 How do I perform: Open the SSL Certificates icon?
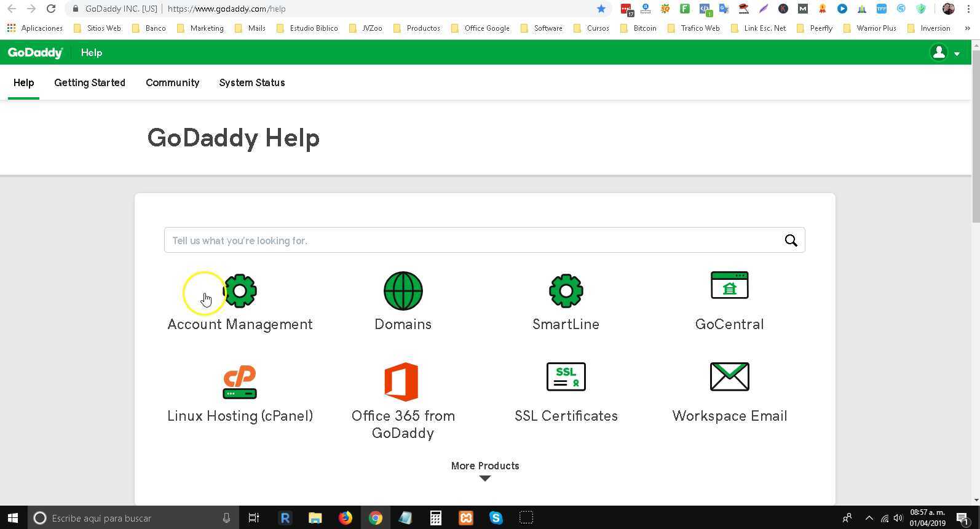566,376
